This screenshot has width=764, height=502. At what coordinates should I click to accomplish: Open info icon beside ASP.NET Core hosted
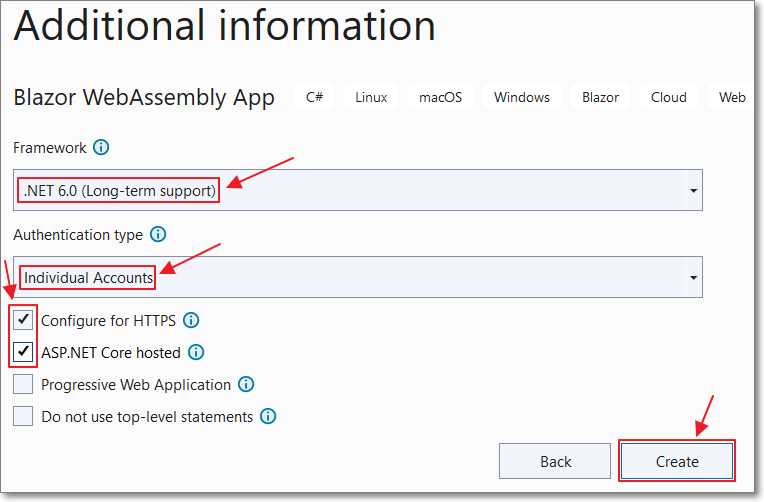pyautogui.click(x=196, y=352)
